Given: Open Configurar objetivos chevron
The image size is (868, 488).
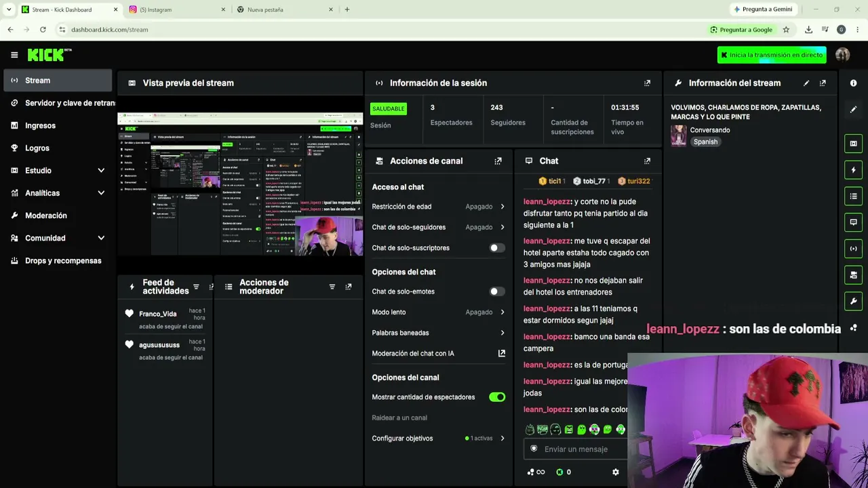Looking at the screenshot, I should 502,439.
